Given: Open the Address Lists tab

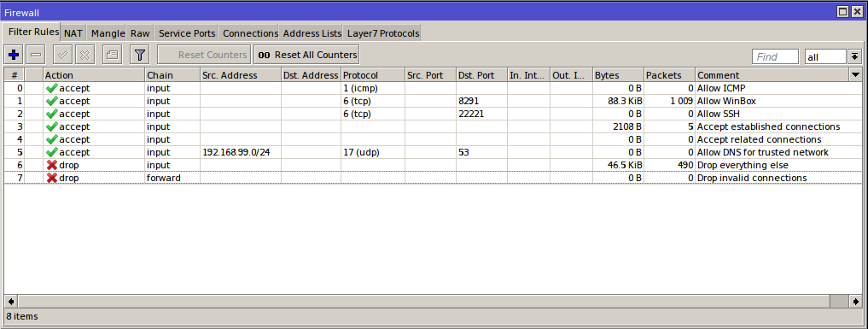Looking at the screenshot, I should point(312,33).
